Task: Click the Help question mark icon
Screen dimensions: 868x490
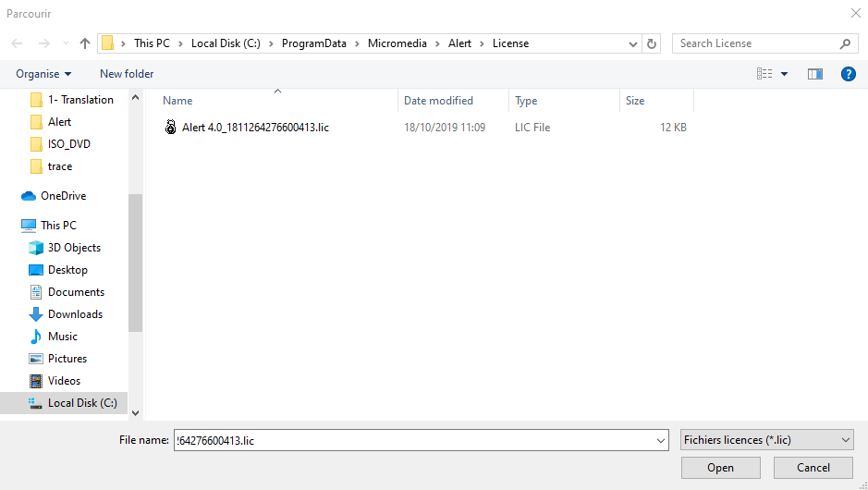Action: [x=848, y=74]
